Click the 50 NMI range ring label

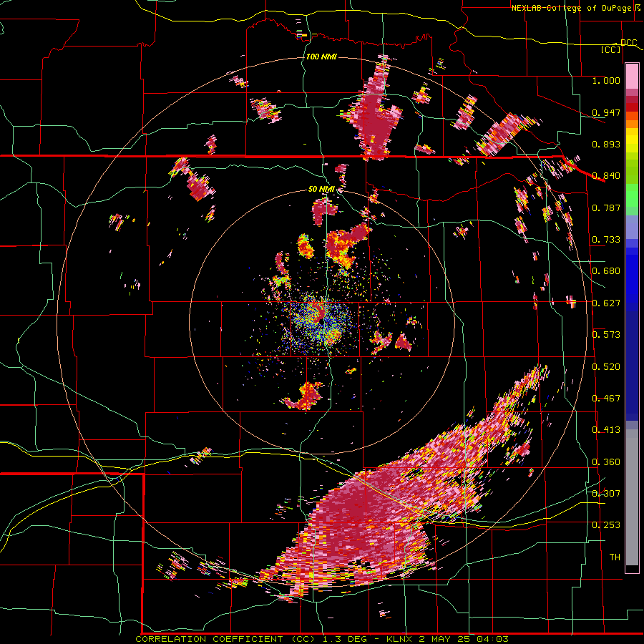point(321,190)
